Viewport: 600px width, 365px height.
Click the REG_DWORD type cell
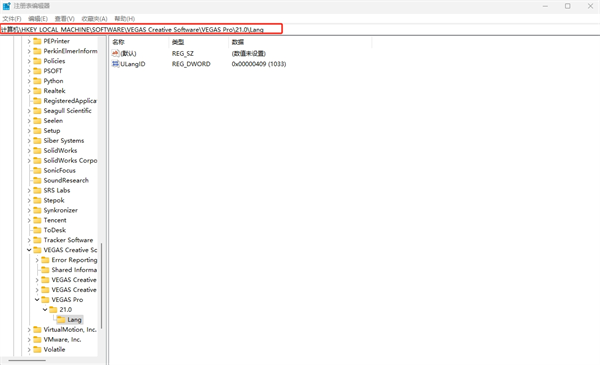[191, 64]
